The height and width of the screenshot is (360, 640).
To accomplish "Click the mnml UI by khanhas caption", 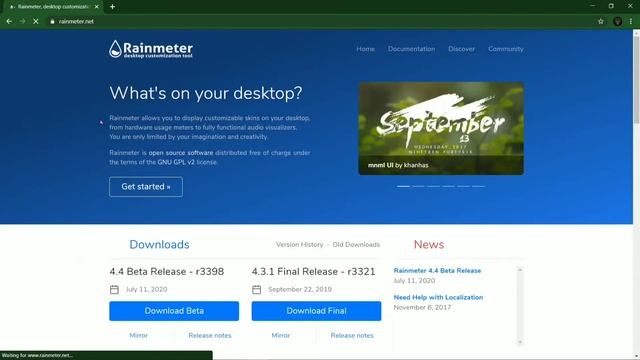I will (398, 165).
